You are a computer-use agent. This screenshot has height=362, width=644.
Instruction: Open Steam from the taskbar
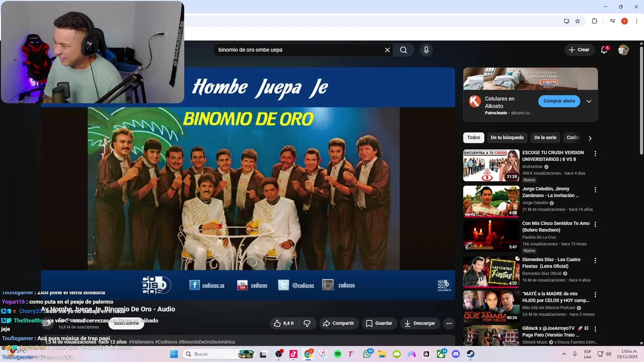click(470, 354)
